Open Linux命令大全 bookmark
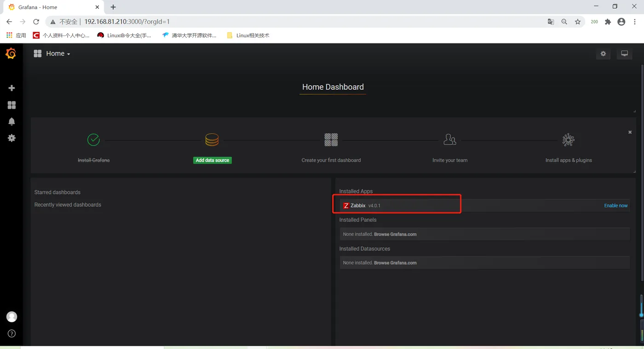This screenshot has width=644, height=349. (x=124, y=35)
